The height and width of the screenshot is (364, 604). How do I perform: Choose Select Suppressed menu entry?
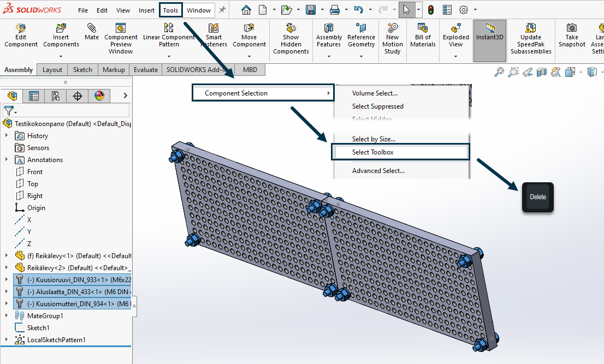(378, 106)
